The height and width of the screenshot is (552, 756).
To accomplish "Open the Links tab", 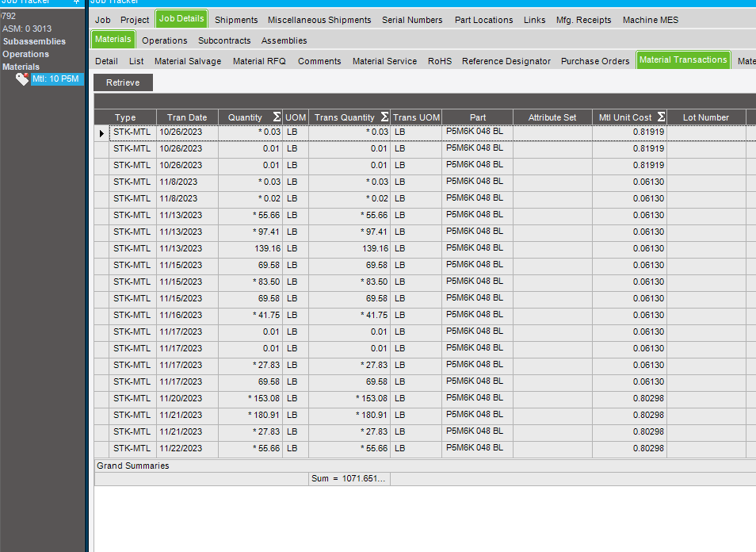I will (x=534, y=20).
